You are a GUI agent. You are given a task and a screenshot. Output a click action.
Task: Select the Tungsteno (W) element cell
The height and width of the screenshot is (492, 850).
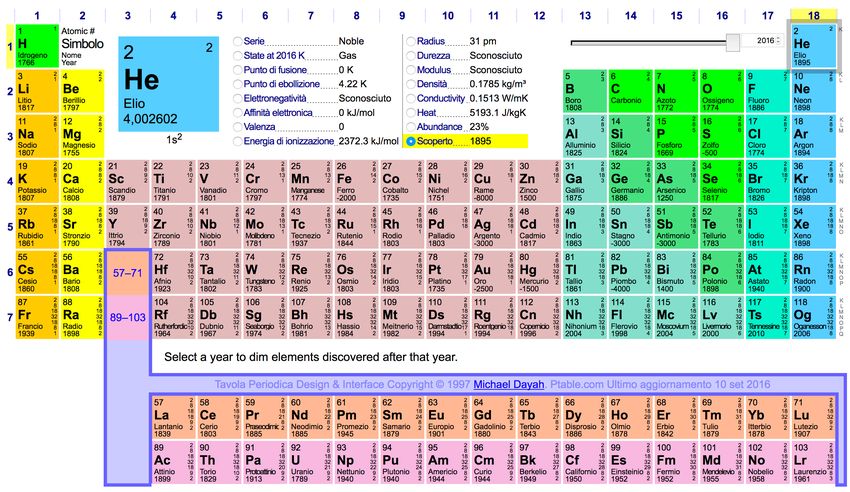pyautogui.click(x=265, y=272)
